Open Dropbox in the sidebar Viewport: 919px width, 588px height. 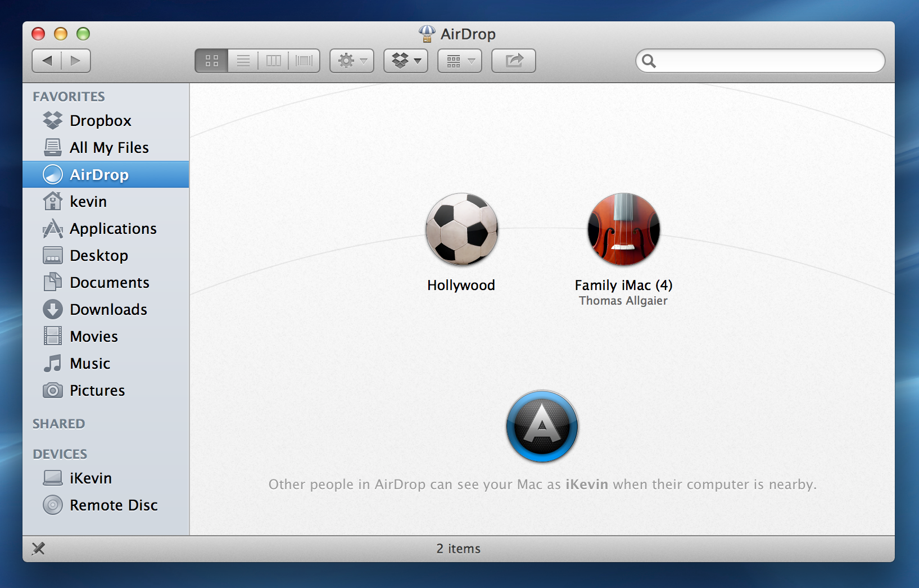point(106,120)
